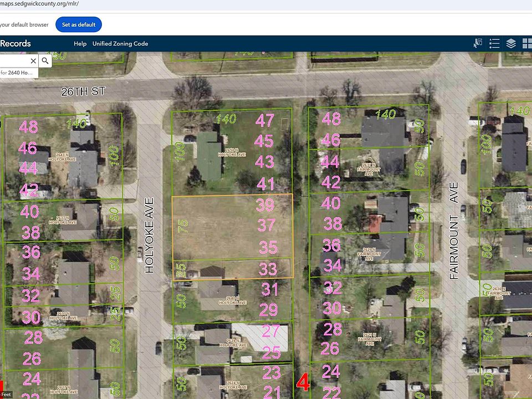532x399 pixels.
Task: Click inside the address search field
Action: coord(14,61)
